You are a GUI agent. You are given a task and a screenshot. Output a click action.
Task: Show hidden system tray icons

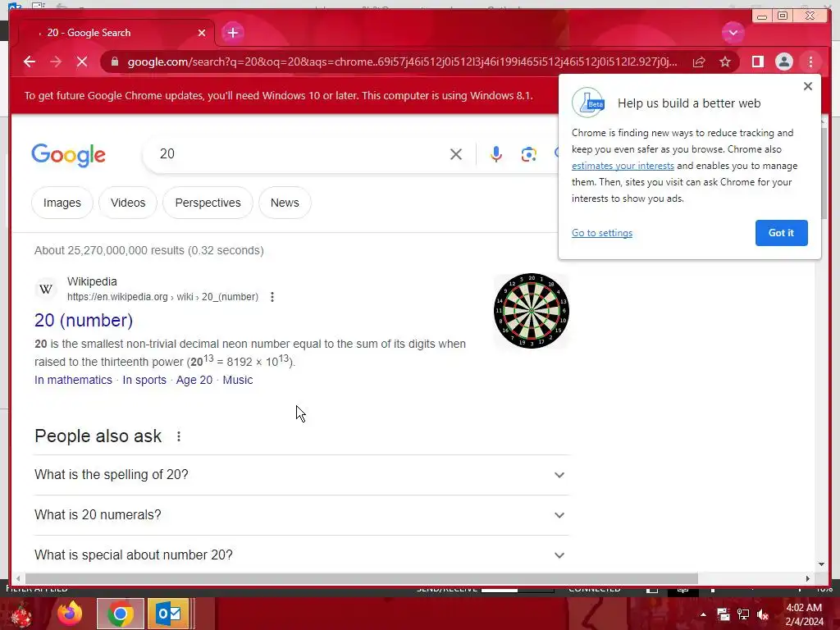tap(703, 614)
